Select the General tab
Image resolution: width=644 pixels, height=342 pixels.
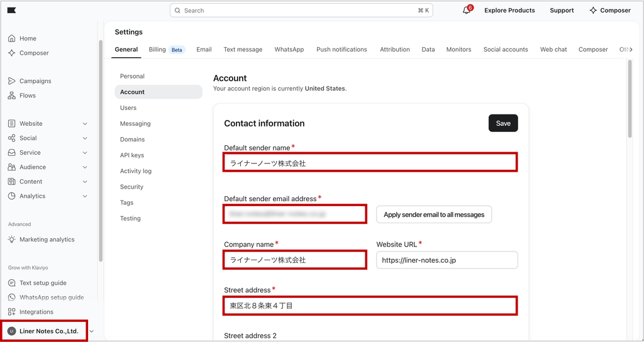click(126, 50)
